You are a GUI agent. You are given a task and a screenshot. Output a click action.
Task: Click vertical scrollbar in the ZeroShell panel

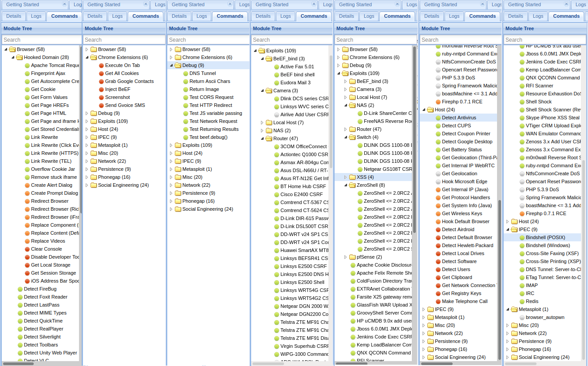coord(414,139)
